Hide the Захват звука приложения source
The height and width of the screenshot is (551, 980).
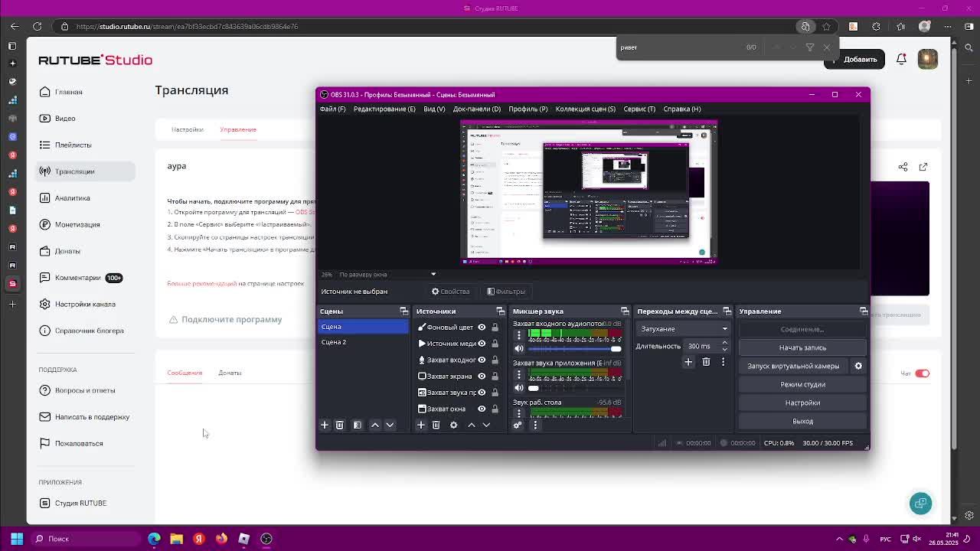[482, 393]
